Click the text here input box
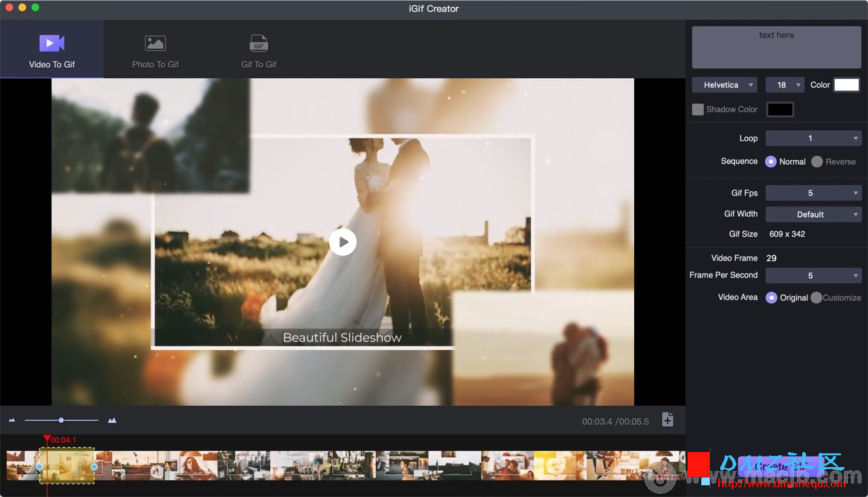This screenshot has height=497, width=868. tap(776, 47)
